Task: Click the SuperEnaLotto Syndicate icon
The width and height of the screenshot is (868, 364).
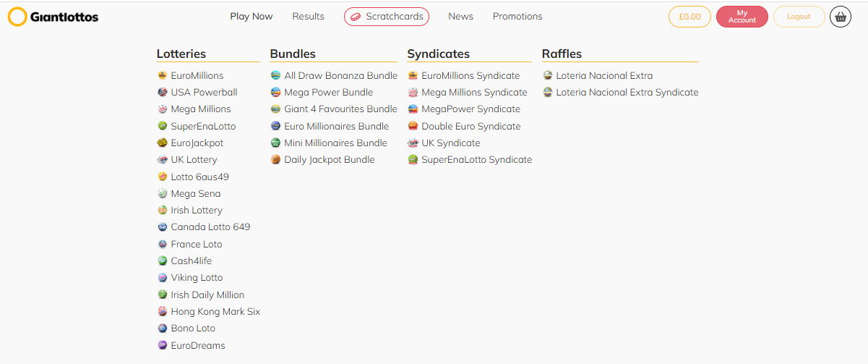Action: (x=413, y=159)
